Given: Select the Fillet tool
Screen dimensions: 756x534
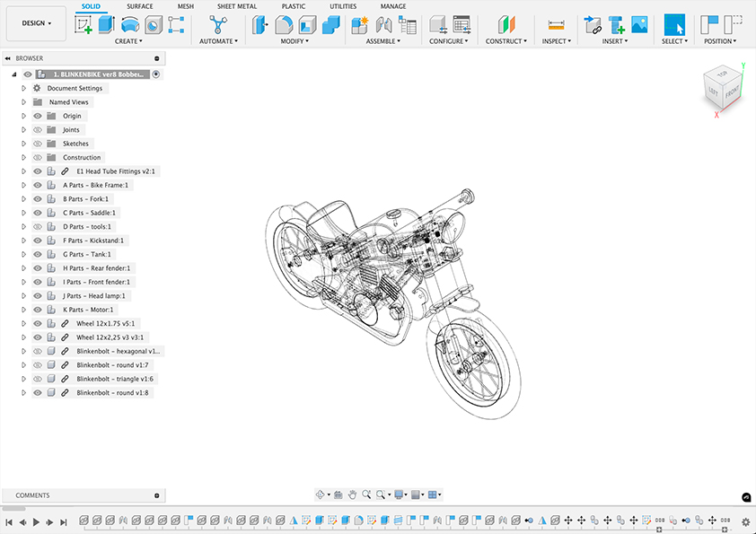Looking at the screenshot, I should point(284,24).
